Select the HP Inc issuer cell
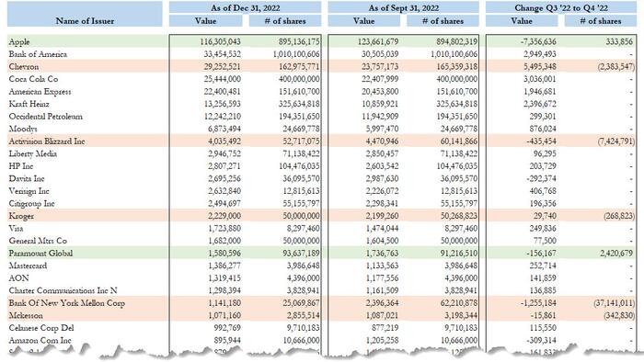 pos(21,166)
